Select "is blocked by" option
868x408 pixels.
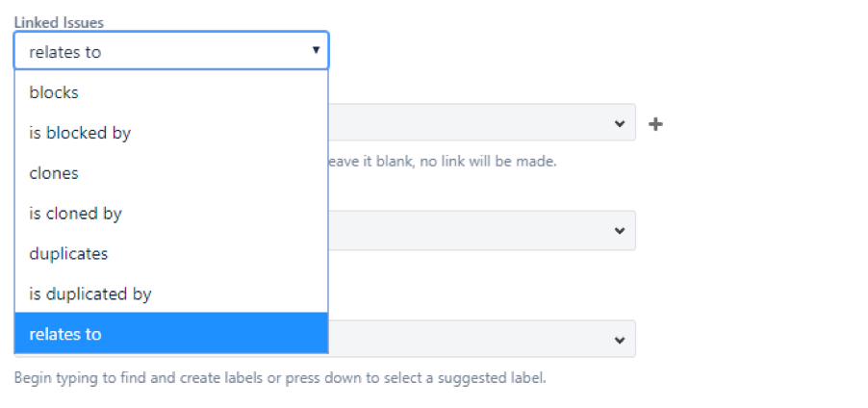tap(171, 133)
